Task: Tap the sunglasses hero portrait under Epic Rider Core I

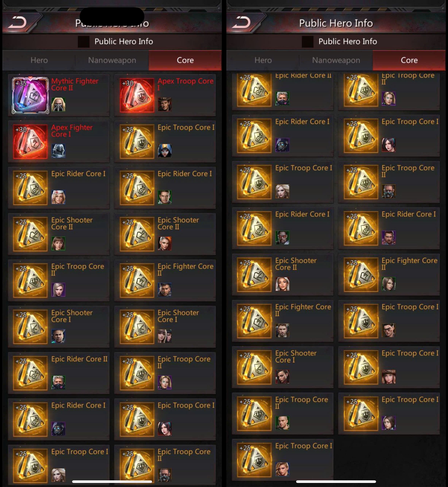Action: click(x=282, y=238)
